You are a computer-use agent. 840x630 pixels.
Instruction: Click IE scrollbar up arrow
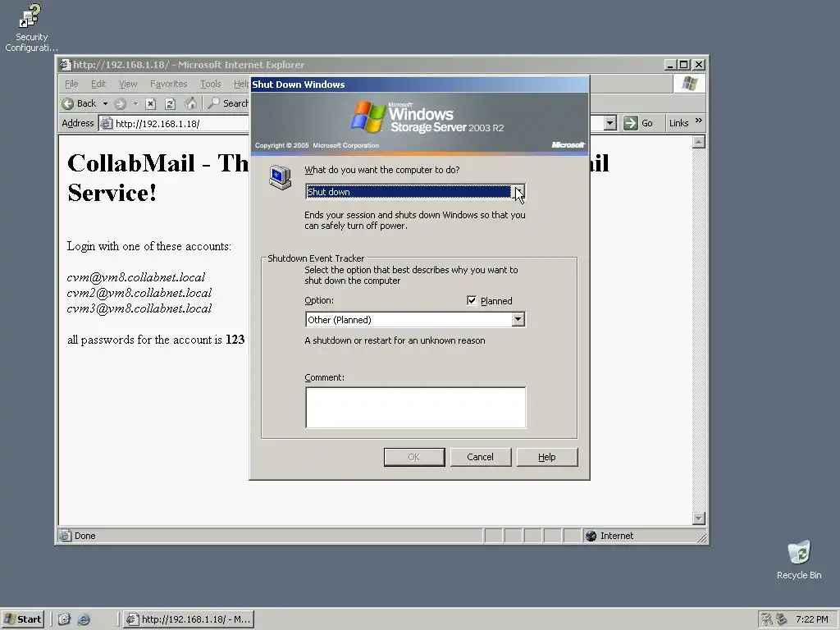pyautogui.click(x=699, y=142)
